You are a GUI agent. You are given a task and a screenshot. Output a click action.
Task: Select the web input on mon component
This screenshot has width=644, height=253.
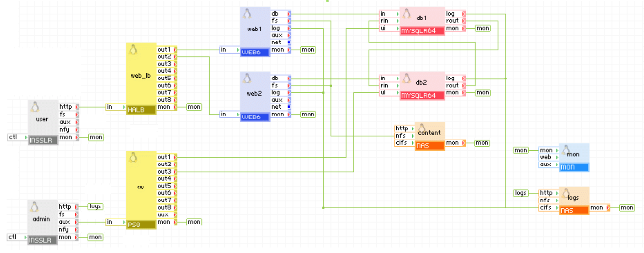549,157
